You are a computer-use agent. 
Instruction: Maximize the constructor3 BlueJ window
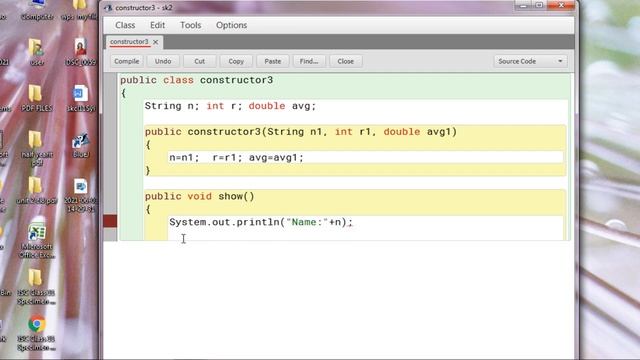[x=539, y=6]
